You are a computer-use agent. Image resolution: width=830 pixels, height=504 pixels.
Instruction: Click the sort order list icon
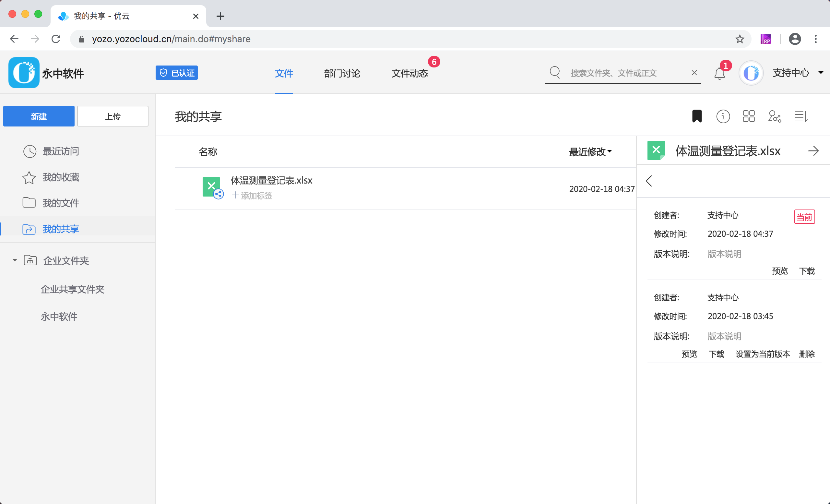pos(801,116)
